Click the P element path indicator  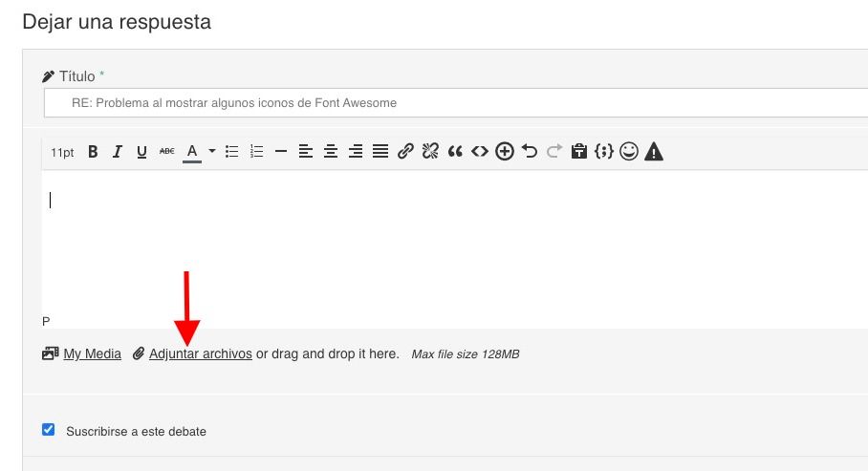tap(46, 322)
